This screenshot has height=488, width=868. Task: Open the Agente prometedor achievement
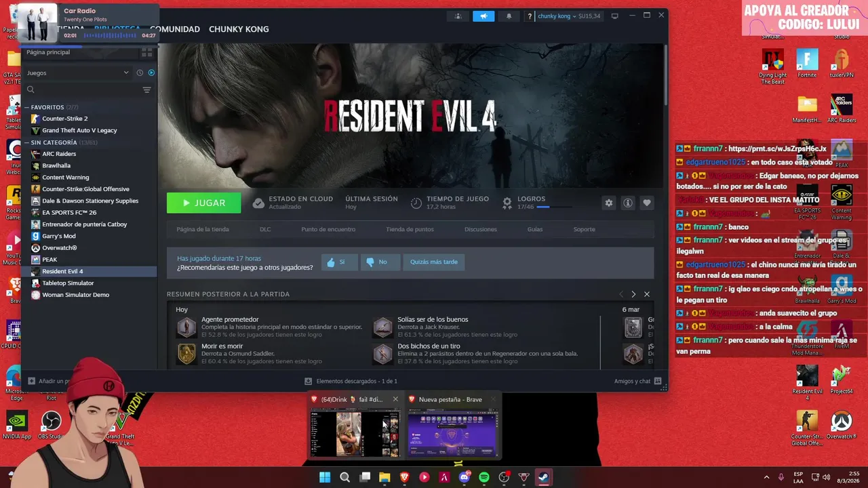269,327
